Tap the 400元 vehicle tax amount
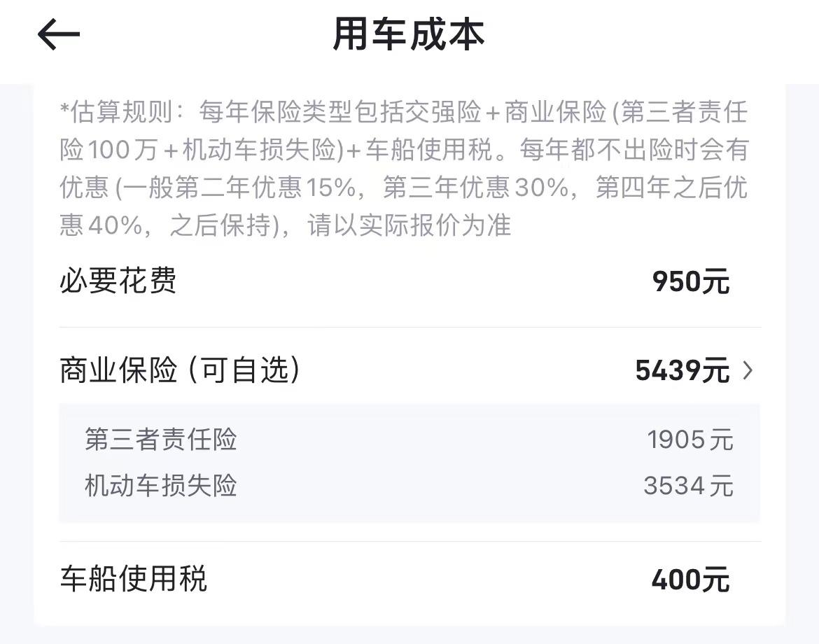 [690, 580]
